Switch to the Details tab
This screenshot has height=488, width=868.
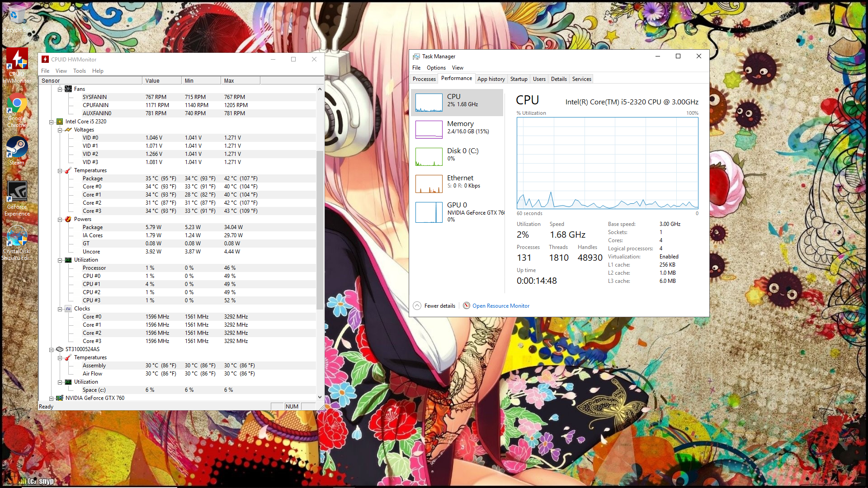click(559, 79)
